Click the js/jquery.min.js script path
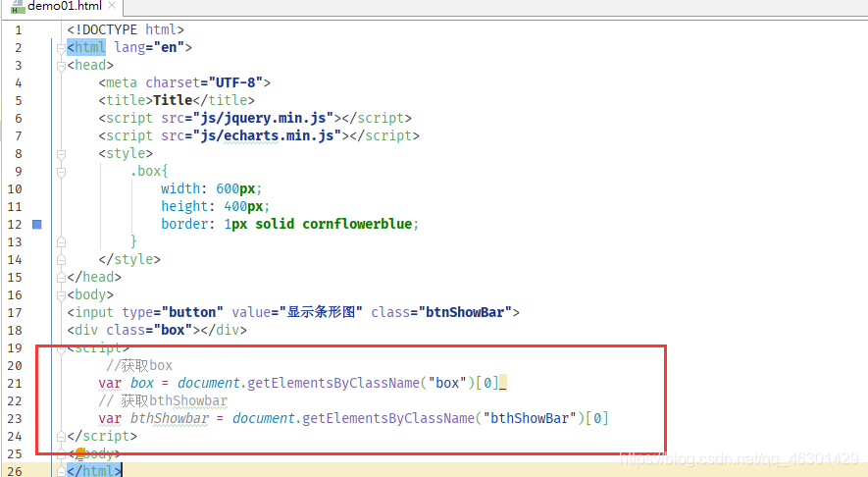Image resolution: width=868 pixels, height=477 pixels. (x=263, y=118)
